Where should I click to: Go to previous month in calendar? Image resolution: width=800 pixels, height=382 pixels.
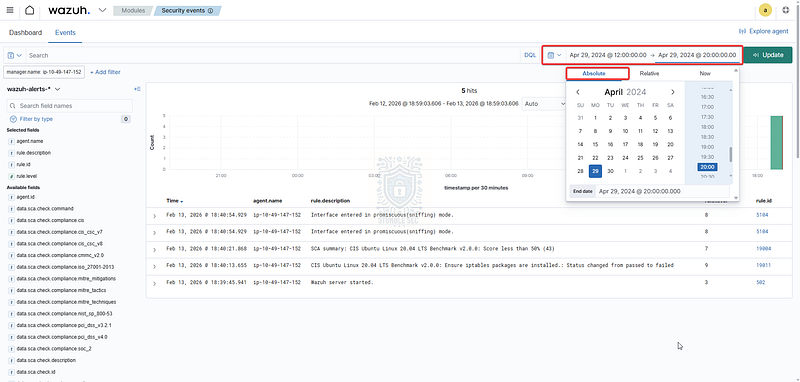pos(578,92)
